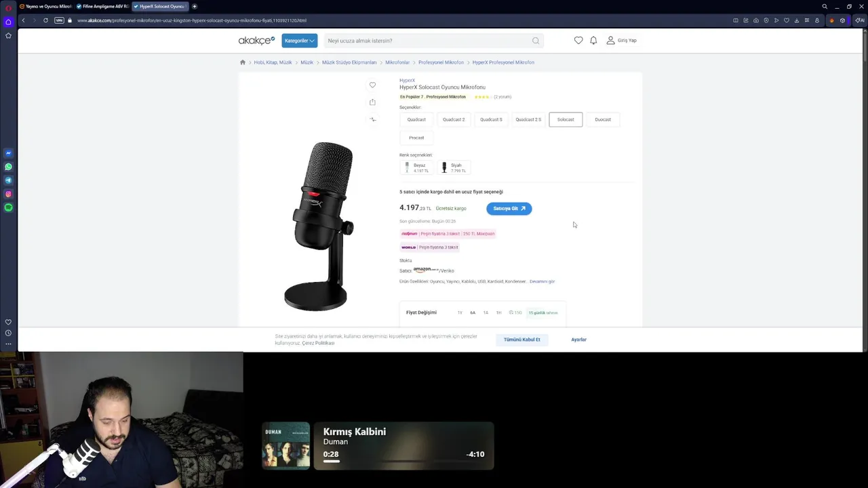This screenshot has height=488, width=868.
Task: Expand the Kategoriler dropdown
Action: click(x=299, y=41)
